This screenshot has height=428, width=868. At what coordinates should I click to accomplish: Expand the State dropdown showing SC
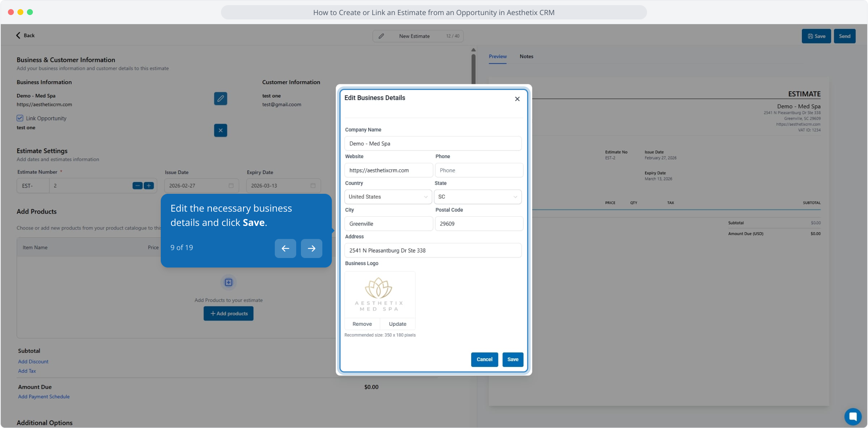478,197
